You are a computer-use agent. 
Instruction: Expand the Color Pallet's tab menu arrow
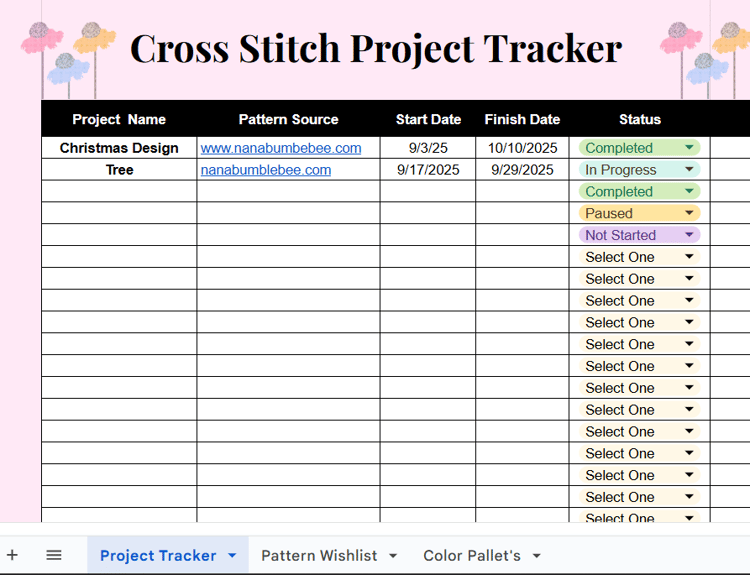tap(536, 556)
